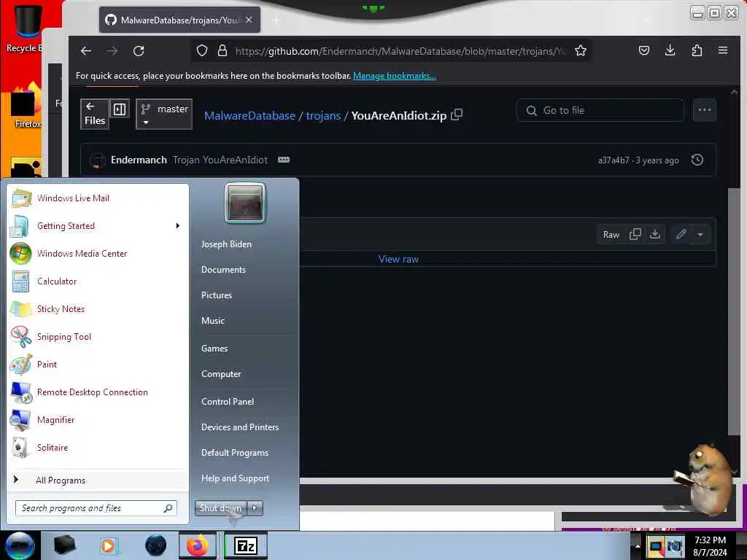Open Help and Support
Image resolution: width=747 pixels, height=560 pixels.
tap(235, 478)
